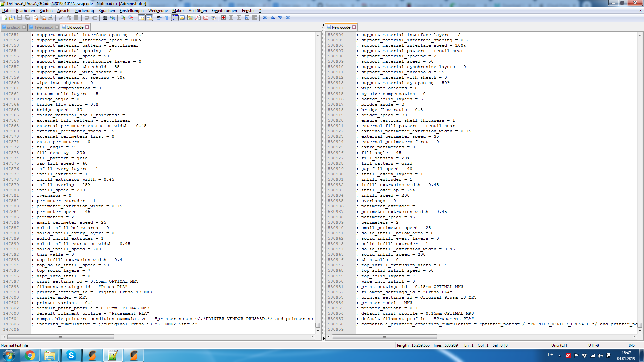Toggle synchronized horizontal scrolling
Viewport: 644px width, 362px height.
tap(149, 18)
